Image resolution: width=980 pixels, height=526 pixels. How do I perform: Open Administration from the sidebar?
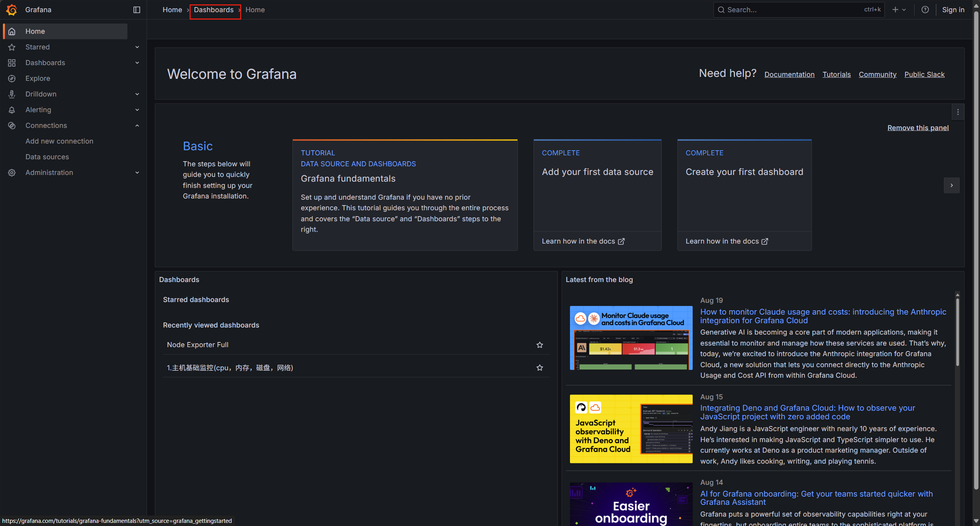[49, 173]
